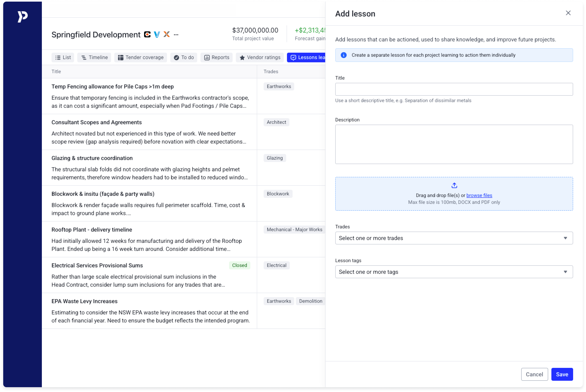The width and height of the screenshot is (586, 392).
Task: Click the Timeline view icon
Action: click(x=84, y=57)
